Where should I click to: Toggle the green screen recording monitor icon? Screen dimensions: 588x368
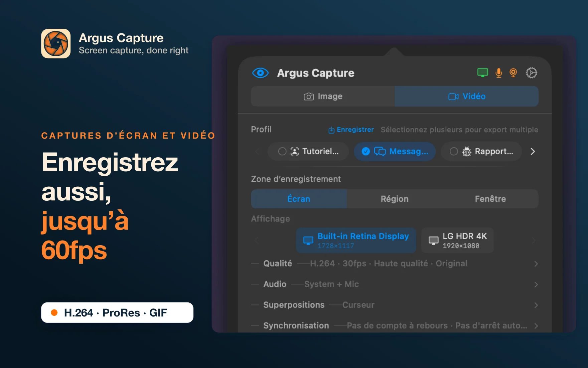click(482, 73)
